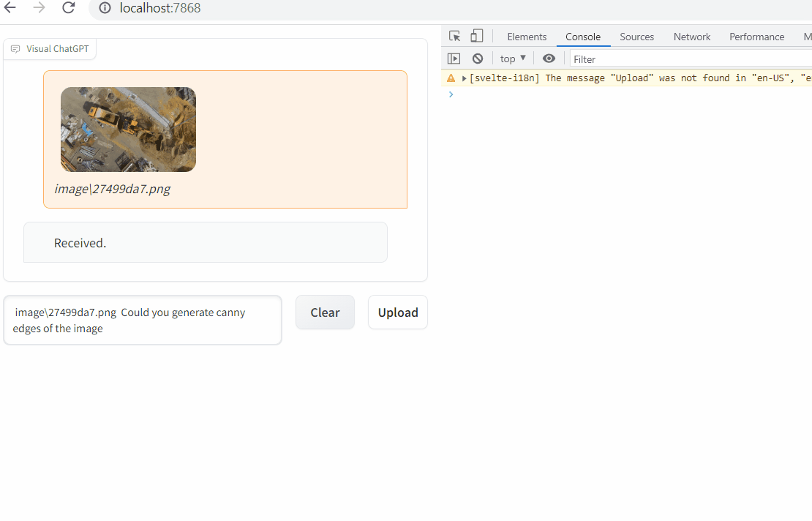Switch to the Sources tab
This screenshot has width=812, height=521.
636,37
